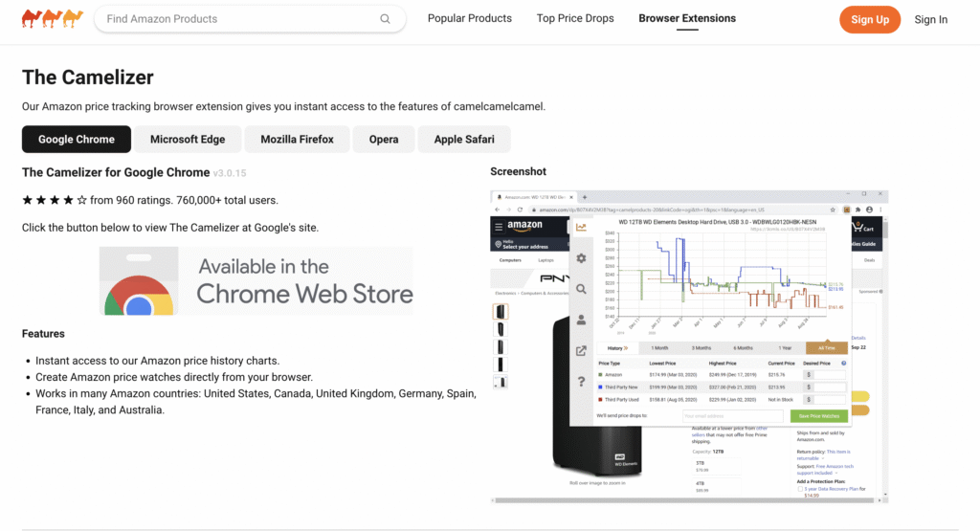Open Top Price Drops page

[x=575, y=19]
